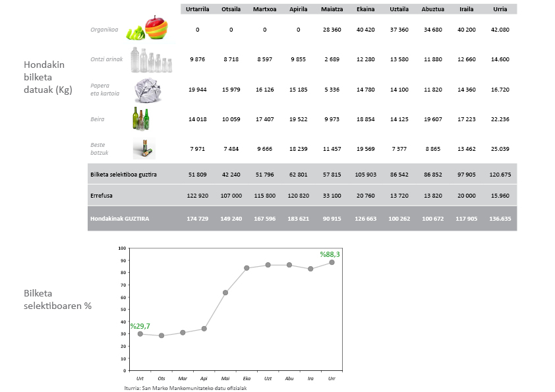The image size is (555, 392).
Task: Select the green %29,7 chart label
Action: tap(140, 325)
